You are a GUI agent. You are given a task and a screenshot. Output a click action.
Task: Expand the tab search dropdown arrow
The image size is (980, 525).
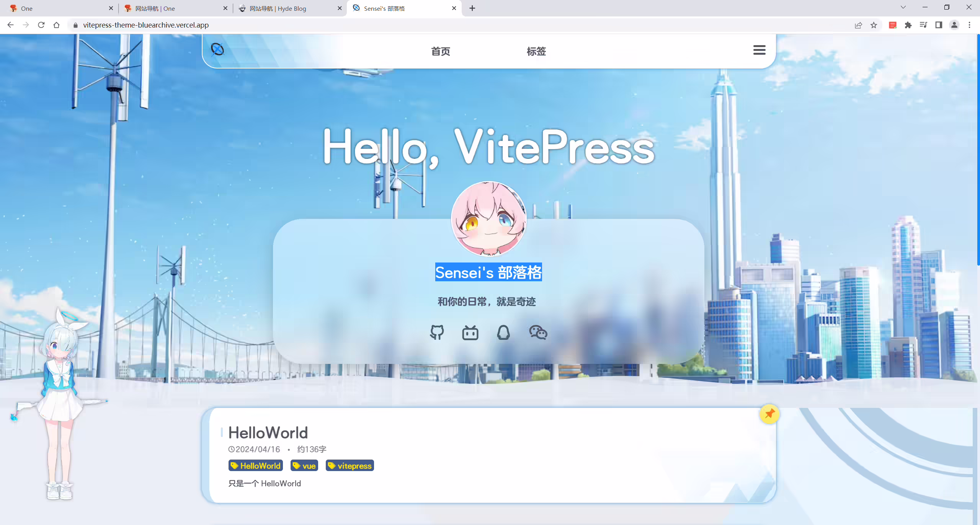tap(903, 8)
